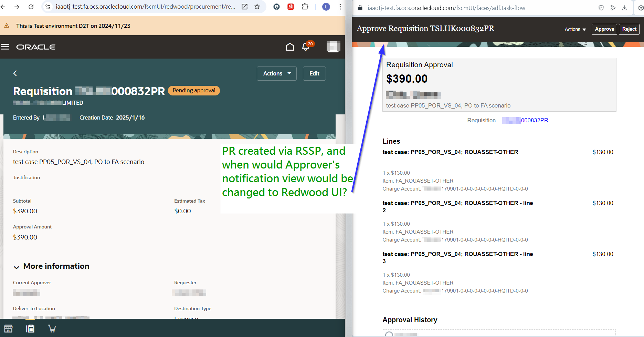Click the back chevron above Requisition title
The width and height of the screenshot is (644, 337).
click(x=15, y=73)
